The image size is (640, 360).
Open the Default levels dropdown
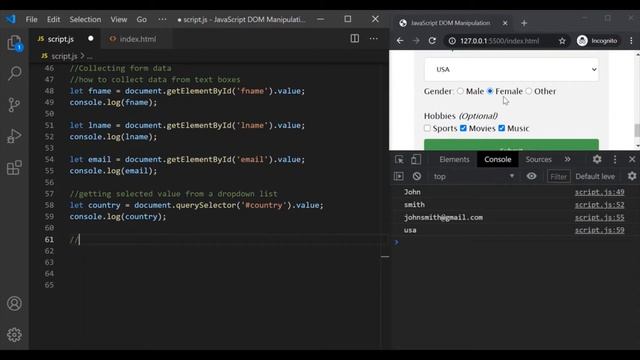click(595, 176)
